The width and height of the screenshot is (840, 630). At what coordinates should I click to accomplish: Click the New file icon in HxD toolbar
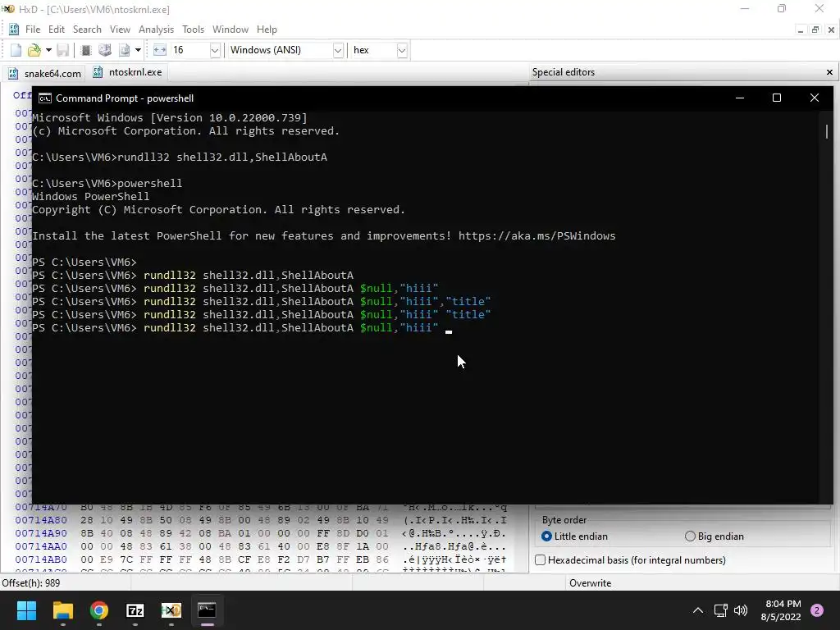pos(16,50)
